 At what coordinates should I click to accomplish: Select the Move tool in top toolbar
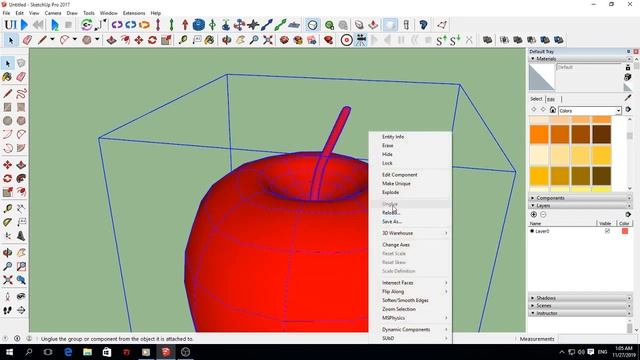point(139,40)
